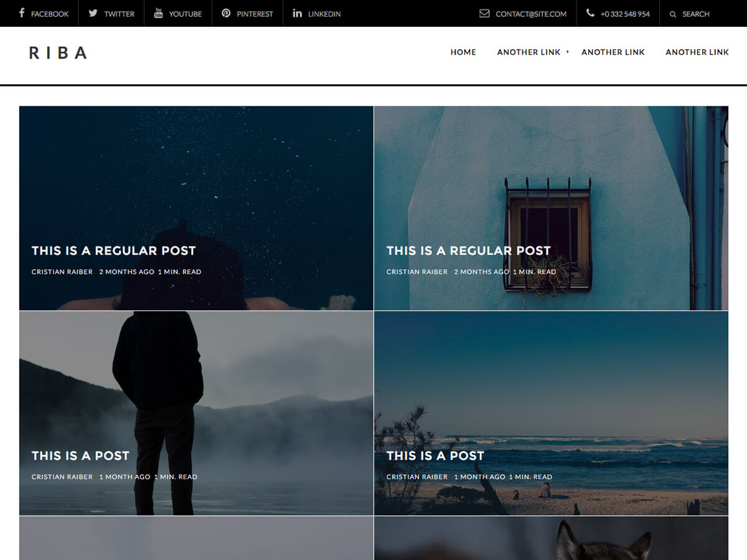This screenshot has width=747, height=560.
Task: Click the CONTACT@SITE.COM email address
Action: (x=531, y=14)
